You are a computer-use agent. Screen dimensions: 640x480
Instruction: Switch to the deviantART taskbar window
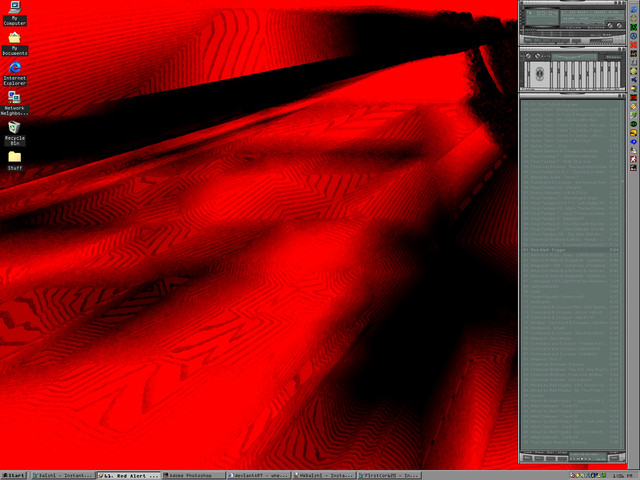(258, 476)
